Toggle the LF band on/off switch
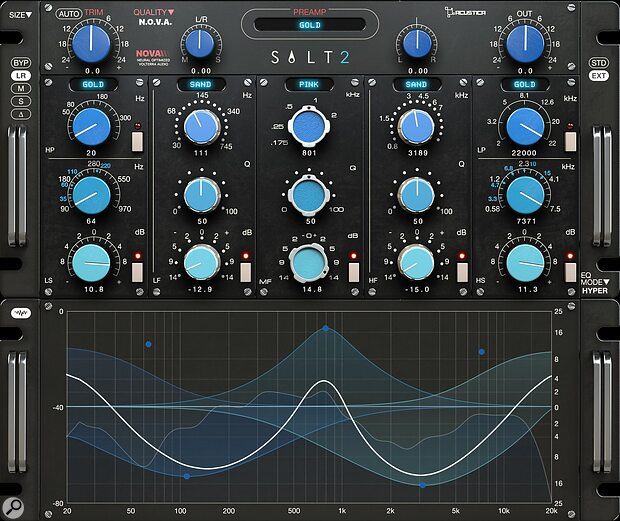Screen dimensions: 620x521 246,272
